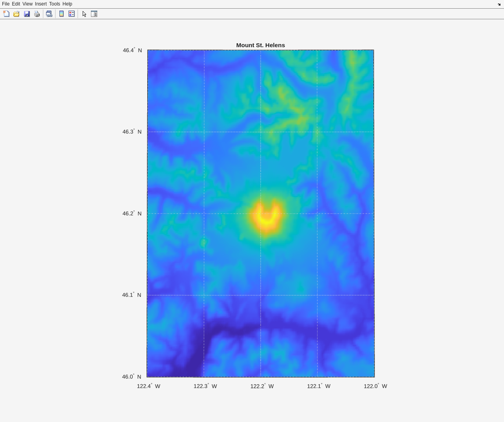
Task: Open the Insert menu
Action: point(41,4)
